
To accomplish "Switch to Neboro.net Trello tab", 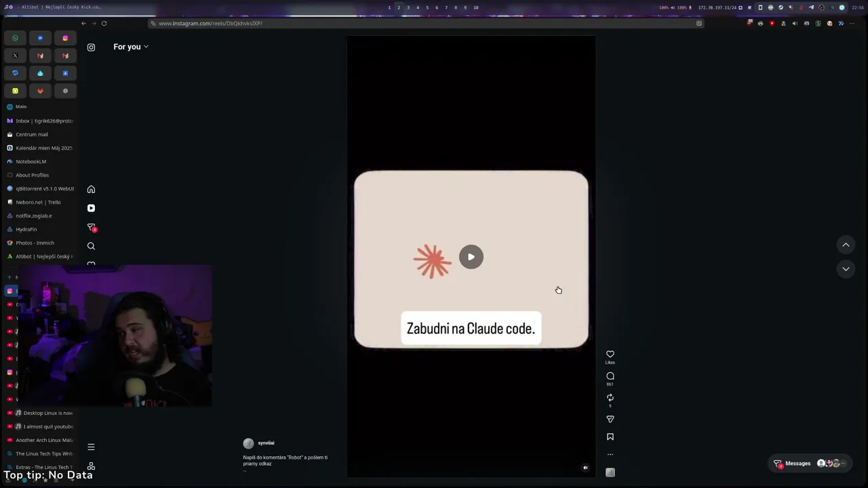I will coord(39,202).
